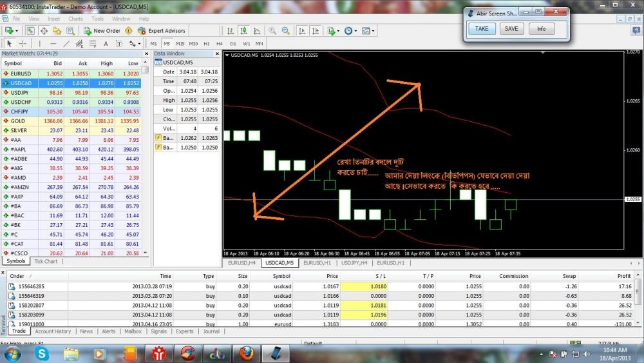
Task: Open the Navigator panel icon
Action: (57, 31)
